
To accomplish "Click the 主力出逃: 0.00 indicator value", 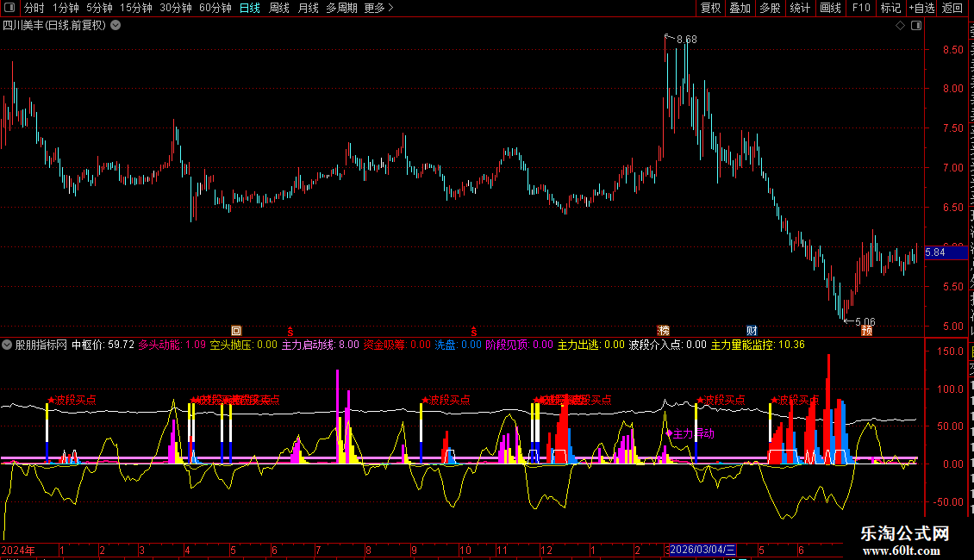I will pyautogui.click(x=590, y=345).
